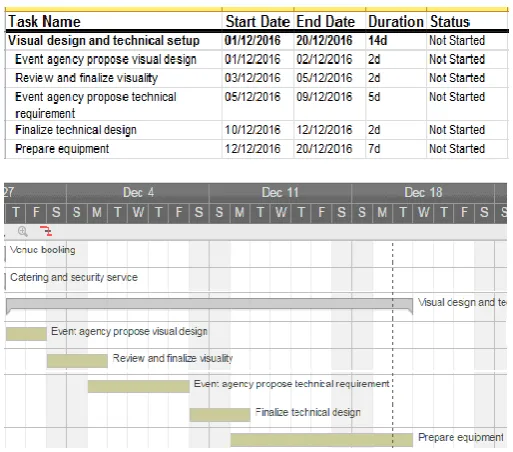
Task: Click the Review and finalize visuality Gantt bar
Action: click(x=77, y=361)
